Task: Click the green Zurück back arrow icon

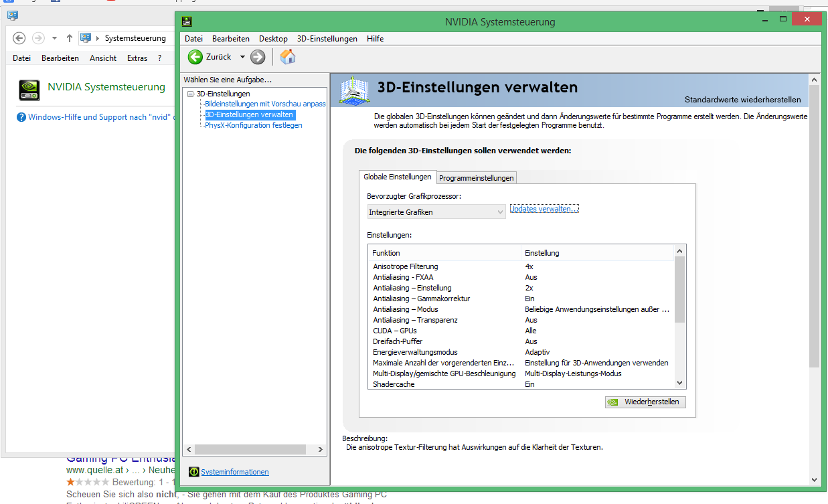Action: [195, 57]
